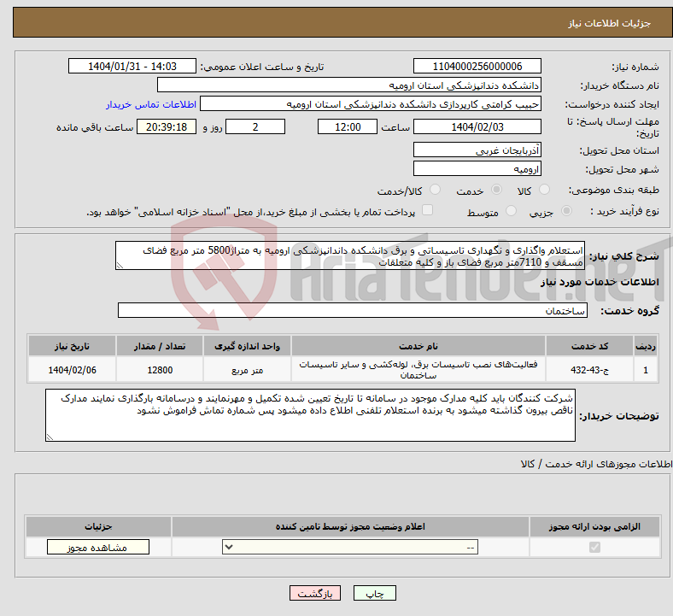Select the خدمت radio button
The width and height of the screenshot is (673, 616).
[496, 190]
